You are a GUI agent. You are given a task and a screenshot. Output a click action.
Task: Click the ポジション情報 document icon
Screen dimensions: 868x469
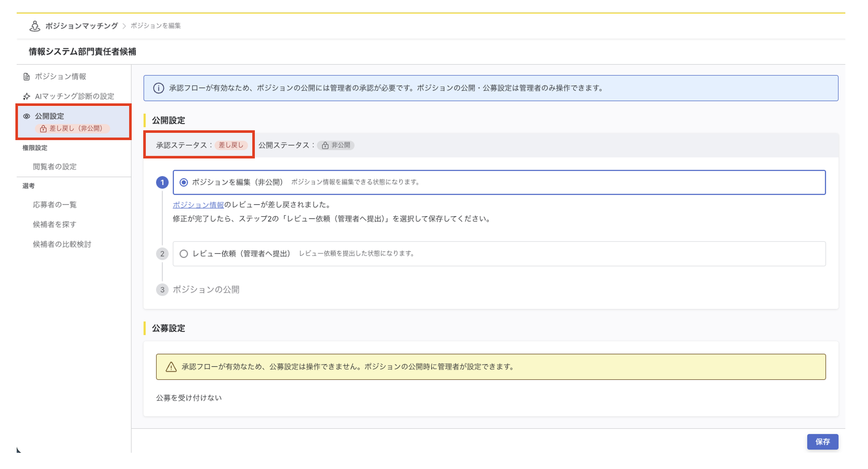(27, 76)
